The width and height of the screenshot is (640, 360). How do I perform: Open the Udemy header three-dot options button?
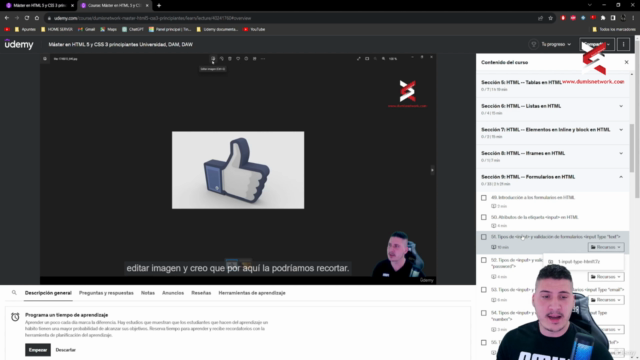tap(623, 44)
